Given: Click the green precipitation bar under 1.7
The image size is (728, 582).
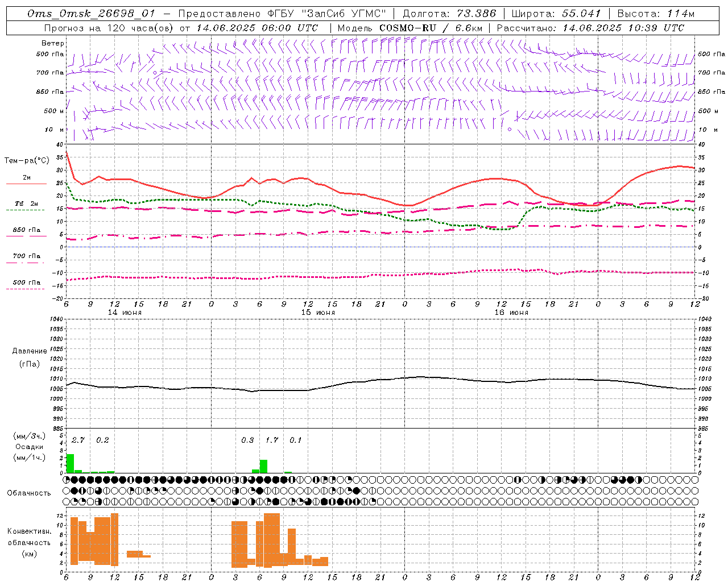Looking at the screenshot, I should [263, 466].
